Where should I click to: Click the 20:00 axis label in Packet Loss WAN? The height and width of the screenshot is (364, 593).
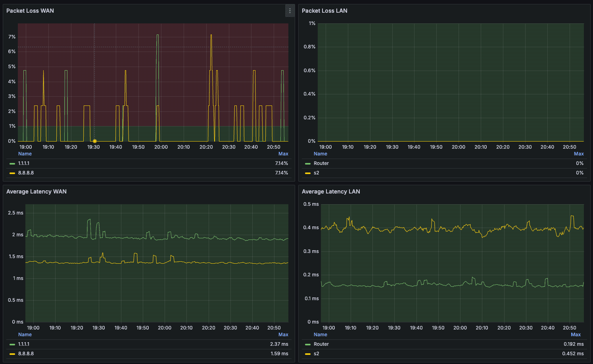(161, 147)
